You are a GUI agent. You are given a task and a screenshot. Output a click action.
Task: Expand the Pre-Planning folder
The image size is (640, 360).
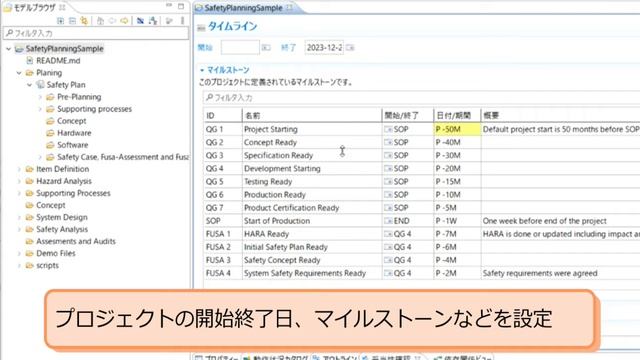[40, 97]
